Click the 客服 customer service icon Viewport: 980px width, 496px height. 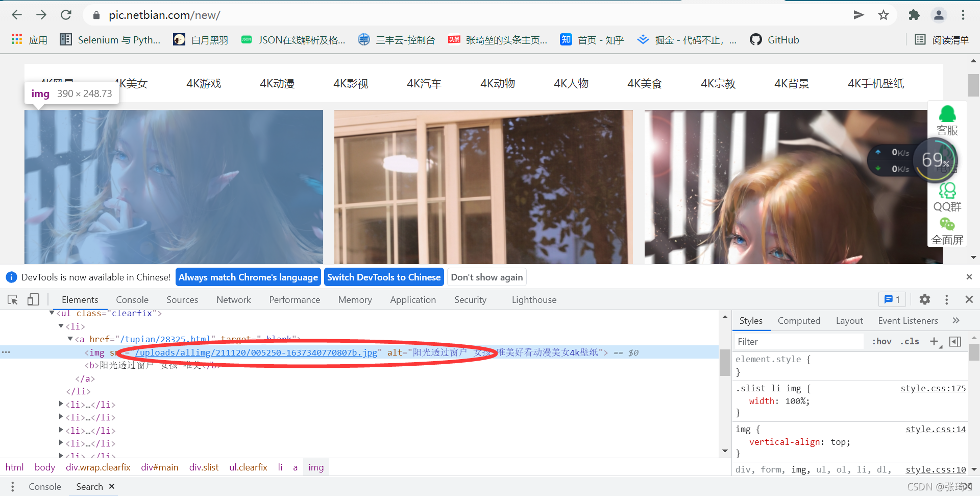click(x=947, y=120)
